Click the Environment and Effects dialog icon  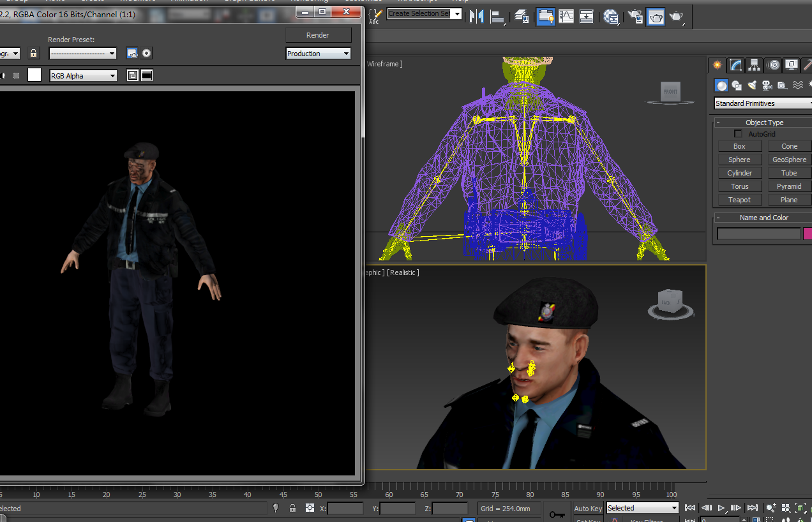click(146, 54)
